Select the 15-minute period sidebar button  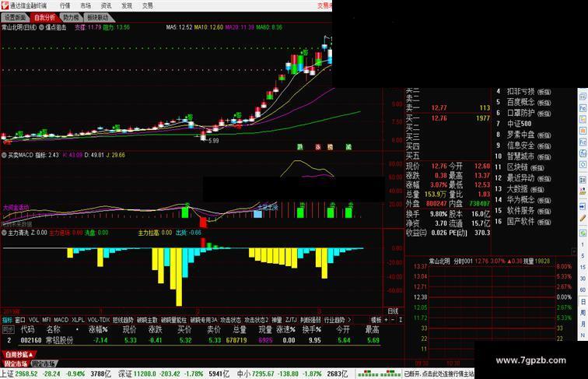pos(583,267)
